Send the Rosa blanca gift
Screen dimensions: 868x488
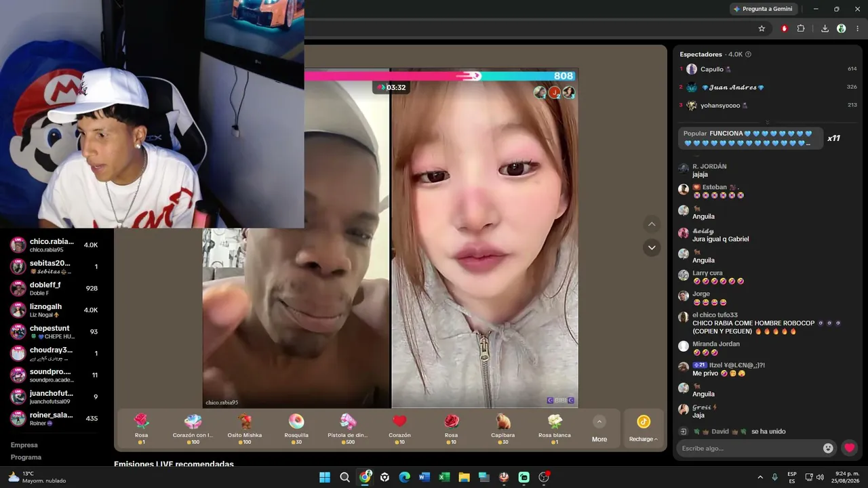pyautogui.click(x=555, y=429)
